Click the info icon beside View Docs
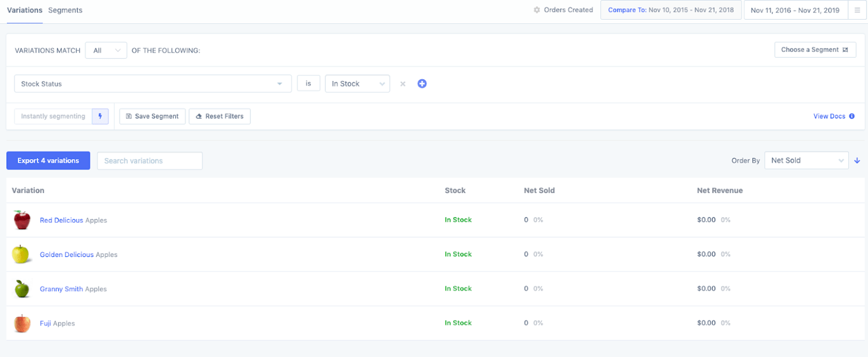Image resolution: width=868 pixels, height=357 pixels. pos(852,116)
